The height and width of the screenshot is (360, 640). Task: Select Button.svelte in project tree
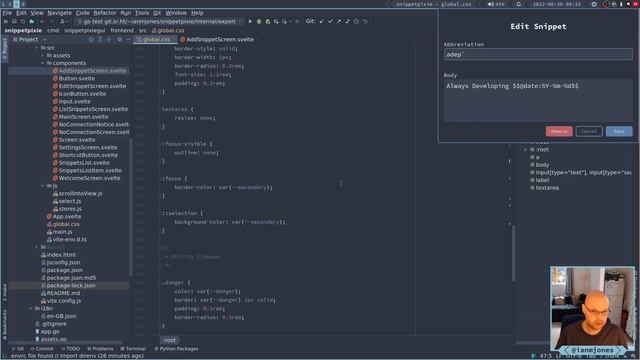click(73, 78)
